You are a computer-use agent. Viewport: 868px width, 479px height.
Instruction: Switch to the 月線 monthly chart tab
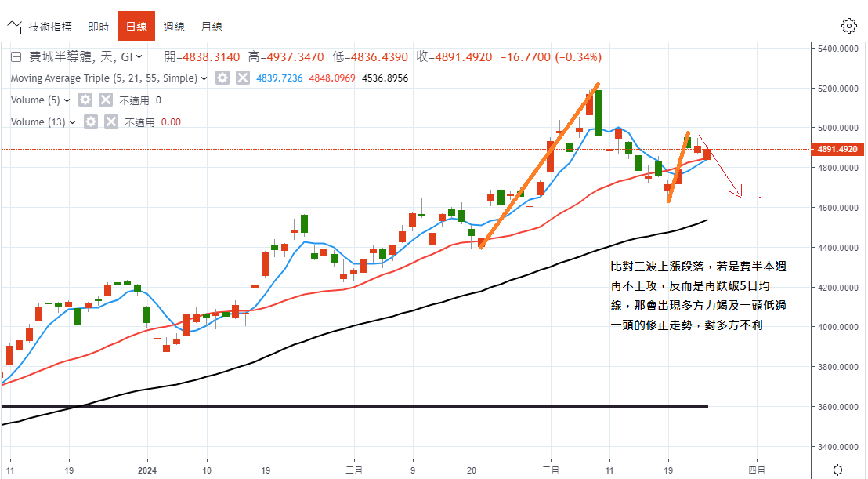[212, 27]
